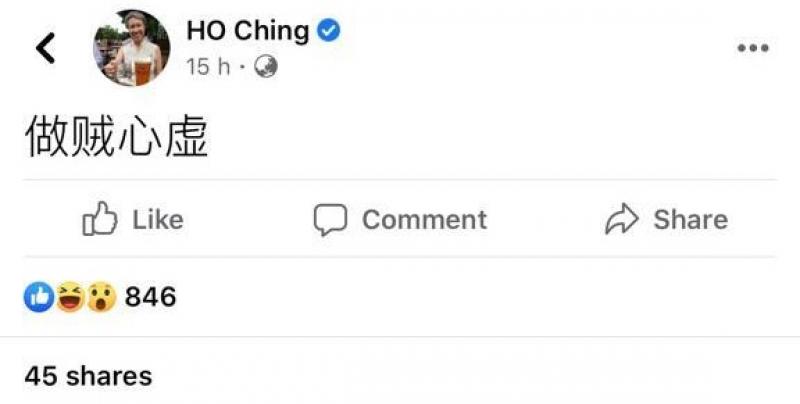Open the HO Ching profile name link
This screenshot has width=800, height=404.
(247, 31)
